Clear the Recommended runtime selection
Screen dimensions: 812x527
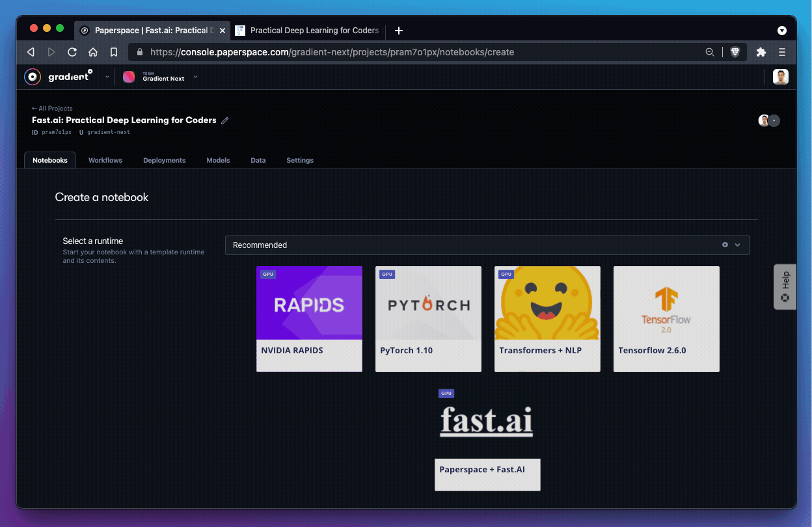click(x=725, y=245)
